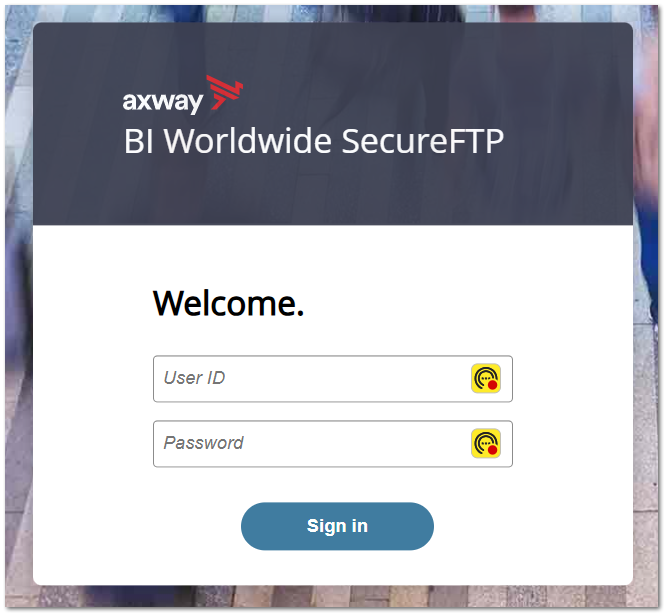This screenshot has height=616, width=667.
Task: Open autofill icon in User ID field
Action: pyautogui.click(x=486, y=379)
